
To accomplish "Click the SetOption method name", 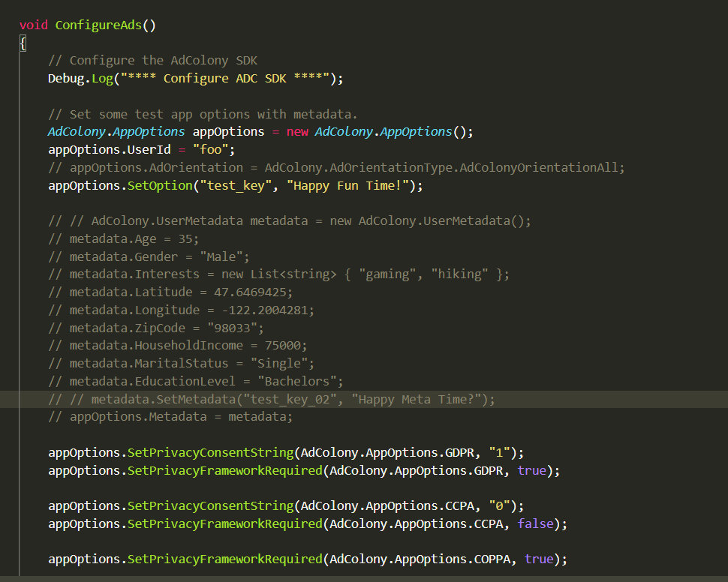I will click(x=160, y=186).
